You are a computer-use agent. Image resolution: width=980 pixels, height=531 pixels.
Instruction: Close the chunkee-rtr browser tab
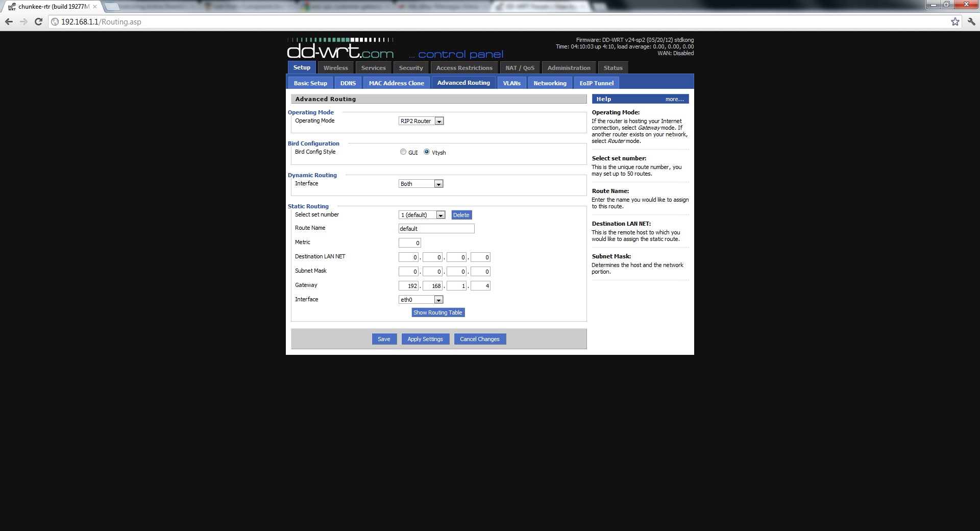coord(95,7)
